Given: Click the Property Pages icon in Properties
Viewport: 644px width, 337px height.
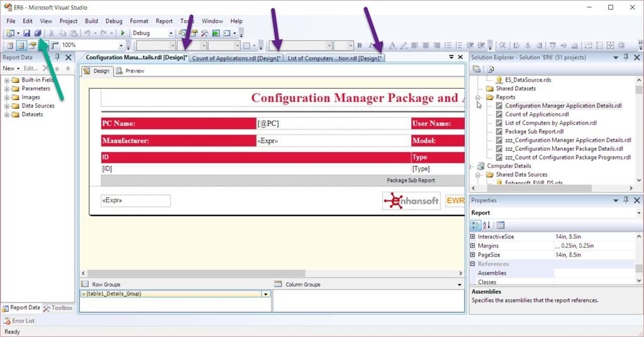Looking at the screenshot, I should [500, 225].
